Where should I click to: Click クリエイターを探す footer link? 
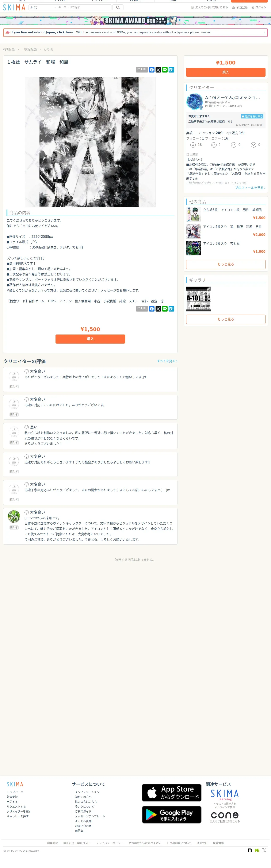[x=19, y=811]
